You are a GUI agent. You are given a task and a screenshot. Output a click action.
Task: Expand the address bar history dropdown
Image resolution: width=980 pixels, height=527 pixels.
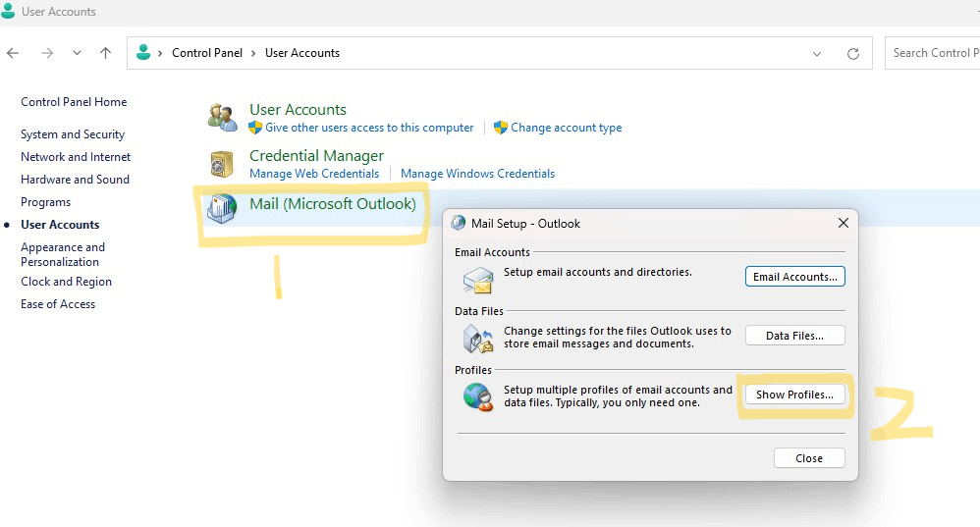pos(816,54)
